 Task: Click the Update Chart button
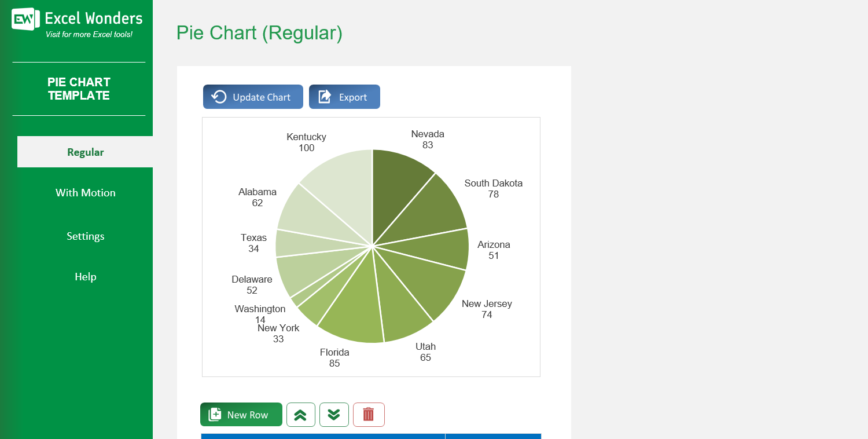pyautogui.click(x=253, y=96)
